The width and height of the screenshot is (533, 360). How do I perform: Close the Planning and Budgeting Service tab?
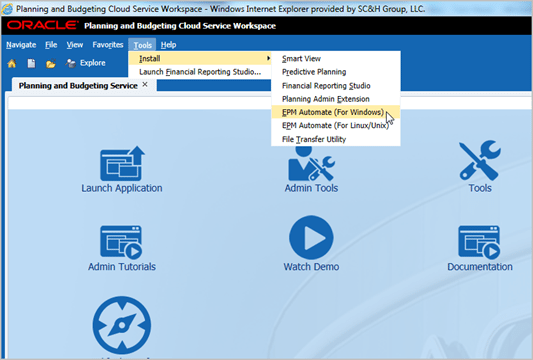(145, 84)
